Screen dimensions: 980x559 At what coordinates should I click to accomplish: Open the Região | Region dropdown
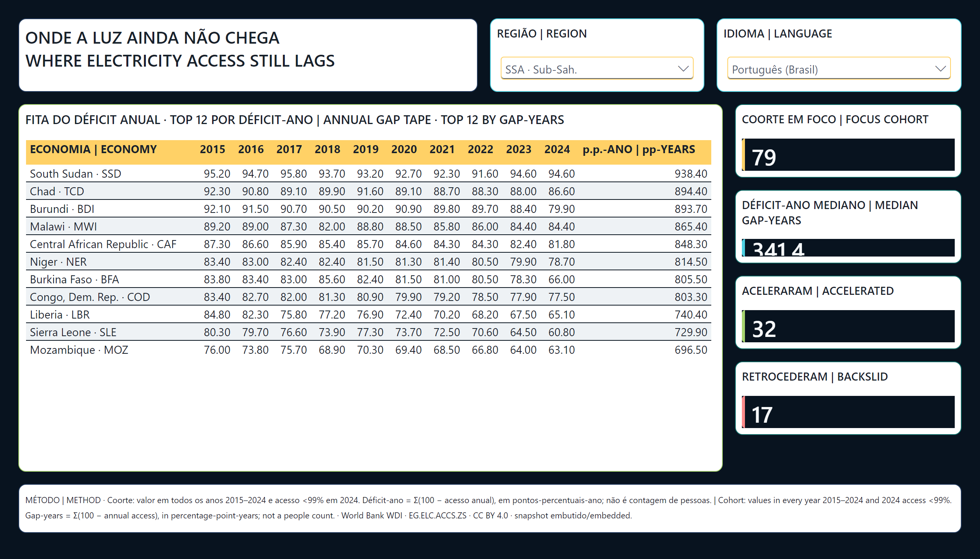(x=596, y=69)
